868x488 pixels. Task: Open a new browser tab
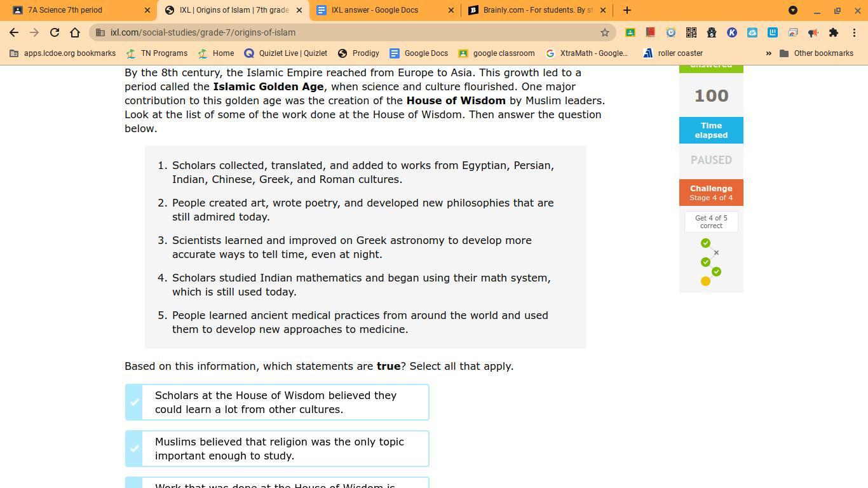pos(627,10)
